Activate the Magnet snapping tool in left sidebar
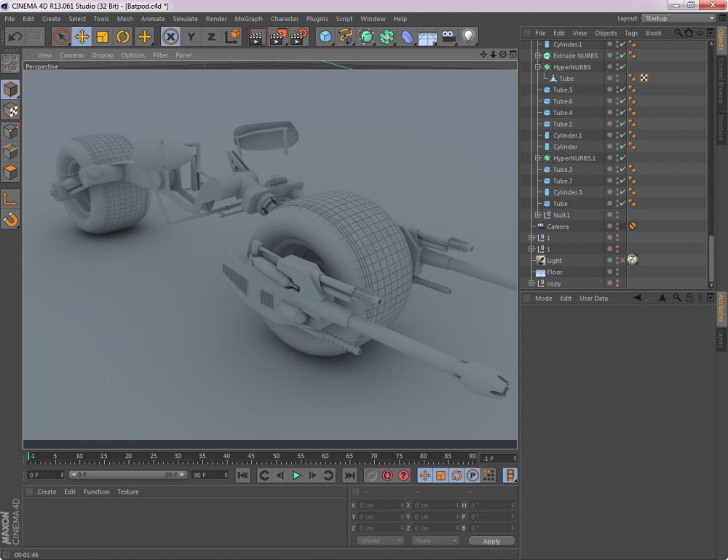Image resolution: width=728 pixels, height=560 pixels. 10,219
